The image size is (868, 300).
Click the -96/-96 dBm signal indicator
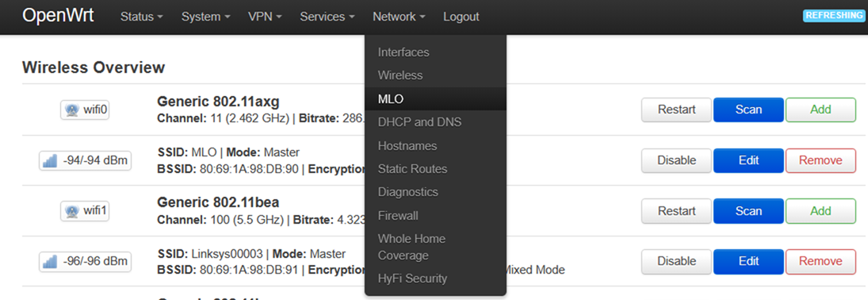coord(85,261)
